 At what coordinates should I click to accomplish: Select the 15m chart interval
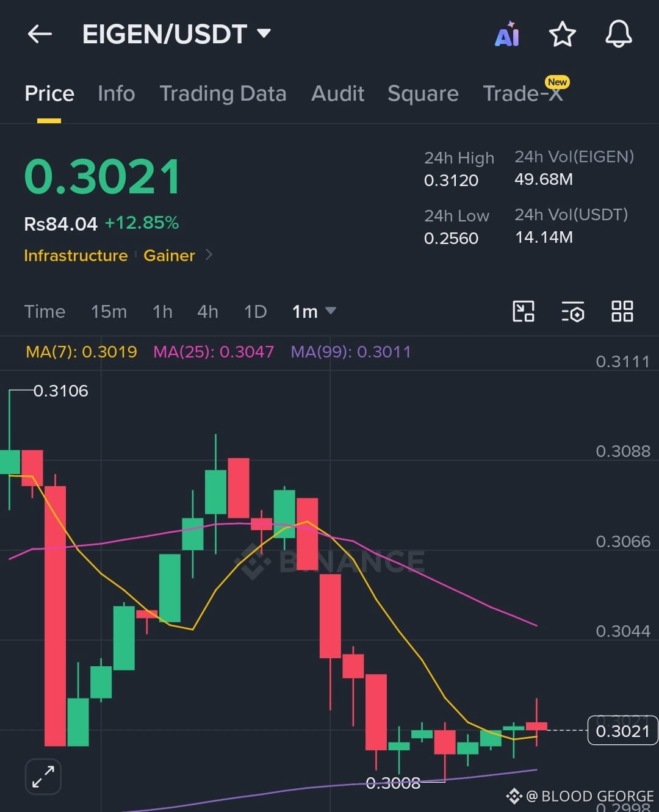click(109, 312)
